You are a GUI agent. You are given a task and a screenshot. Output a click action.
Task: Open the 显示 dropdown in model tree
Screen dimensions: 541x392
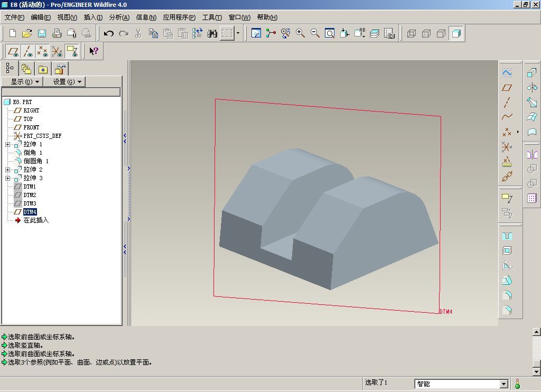coord(22,82)
